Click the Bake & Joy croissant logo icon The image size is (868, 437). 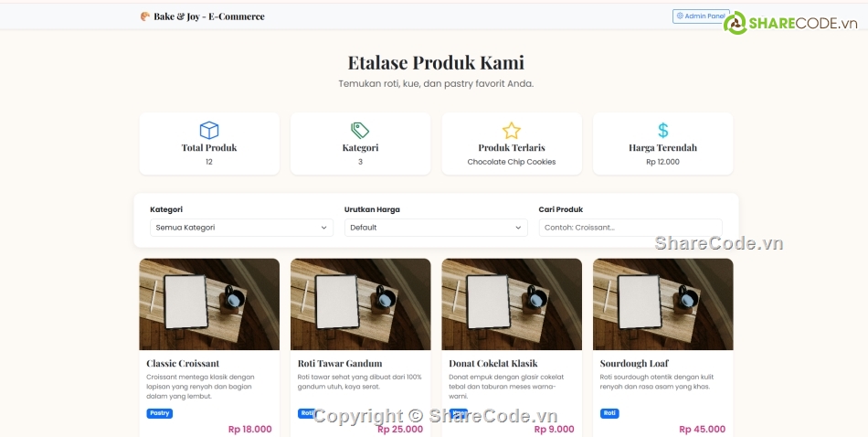(x=145, y=16)
